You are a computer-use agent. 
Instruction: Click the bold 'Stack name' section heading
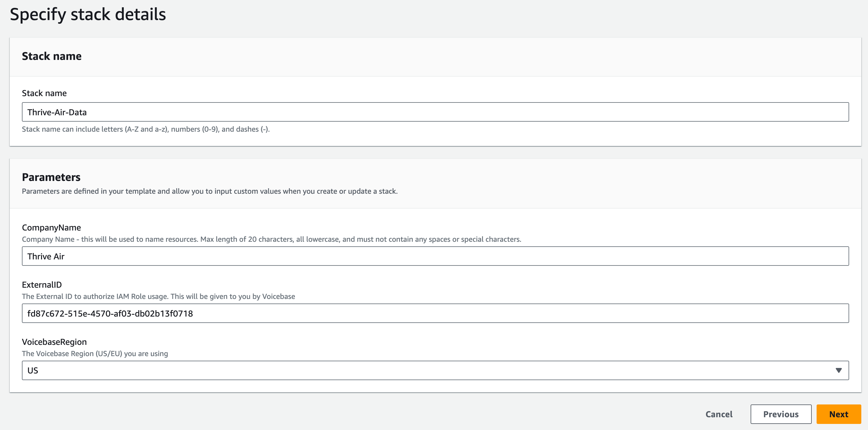coord(52,56)
